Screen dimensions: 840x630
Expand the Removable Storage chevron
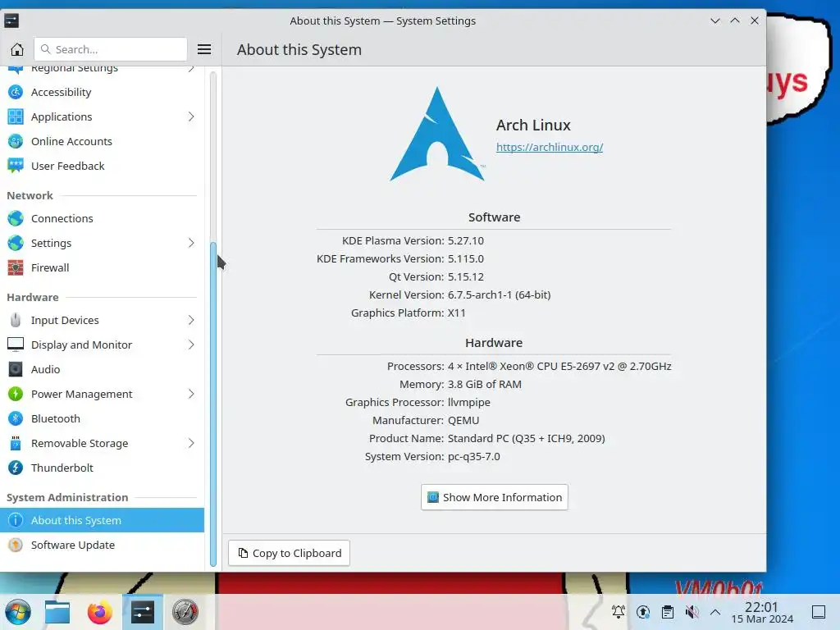pos(191,443)
